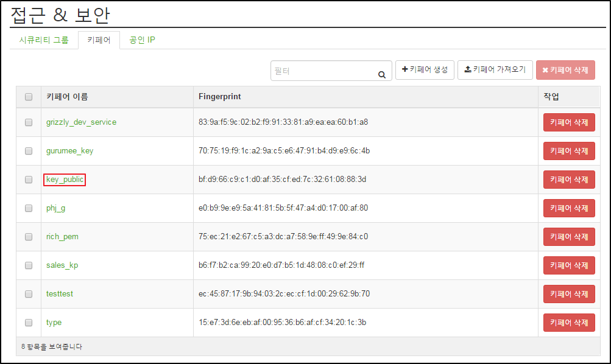Check the testtest row checkbox
The height and width of the screenshot is (364, 611).
[x=29, y=294]
